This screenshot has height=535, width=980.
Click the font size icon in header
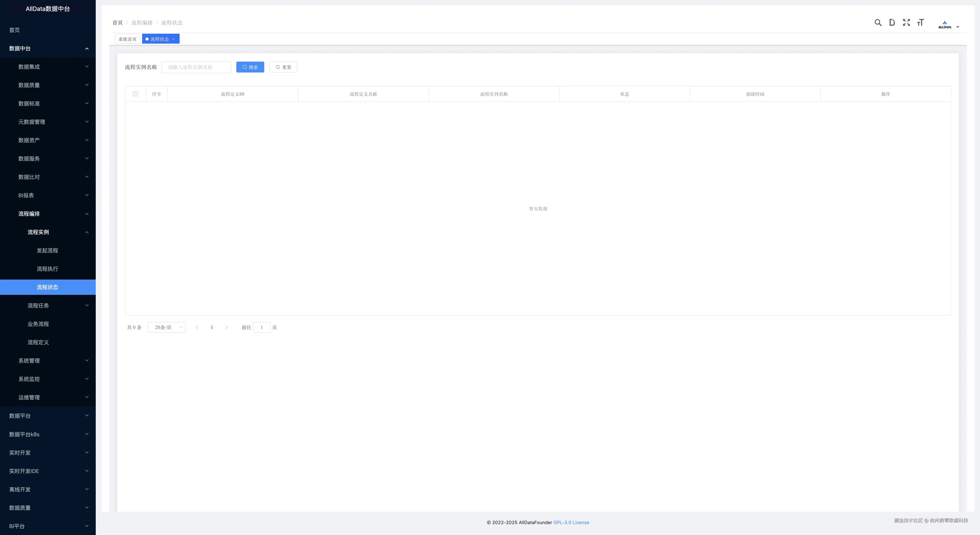(x=920, y=23)
